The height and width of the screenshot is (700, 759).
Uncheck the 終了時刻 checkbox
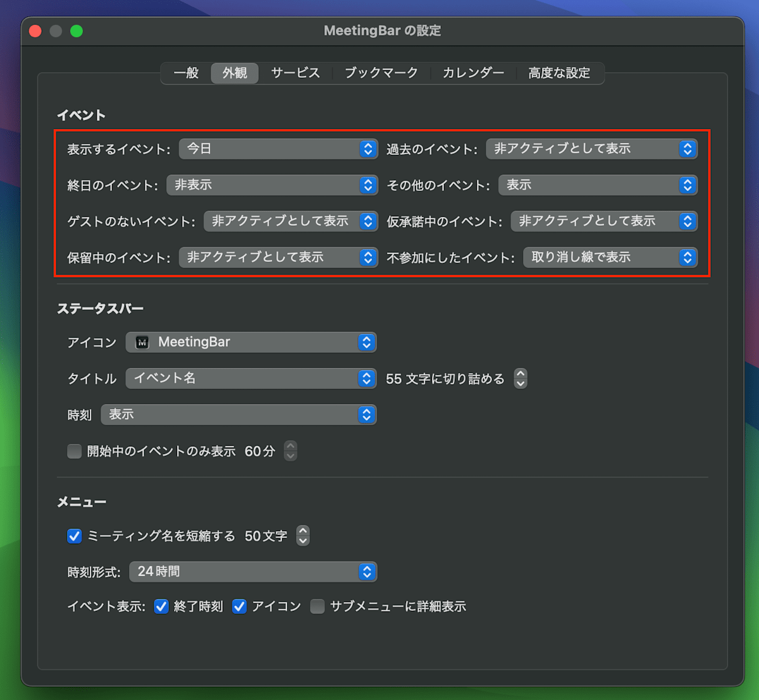tap(161, 606)
